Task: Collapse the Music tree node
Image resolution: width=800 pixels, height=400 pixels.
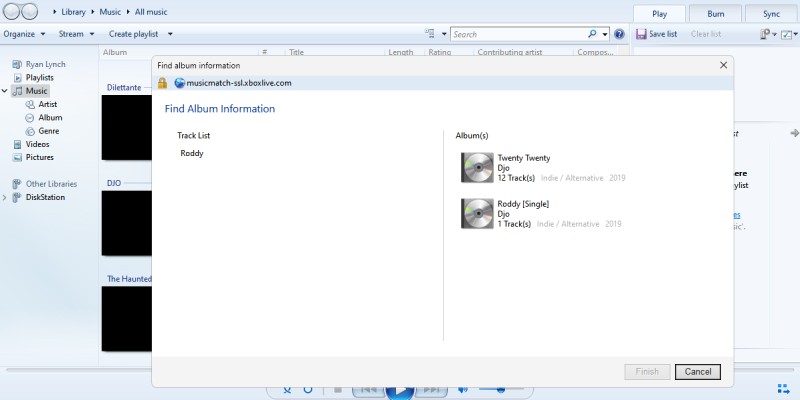Action: coord(5,91)
